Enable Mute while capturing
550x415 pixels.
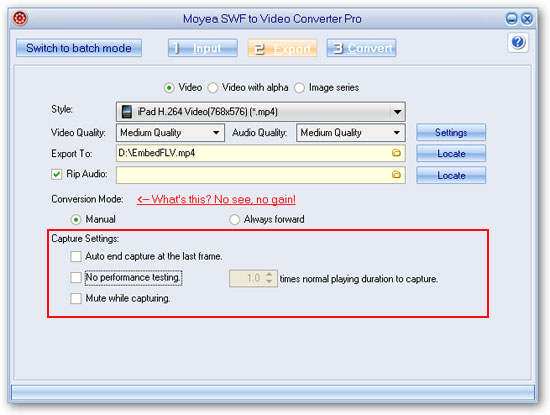[76, 299]
